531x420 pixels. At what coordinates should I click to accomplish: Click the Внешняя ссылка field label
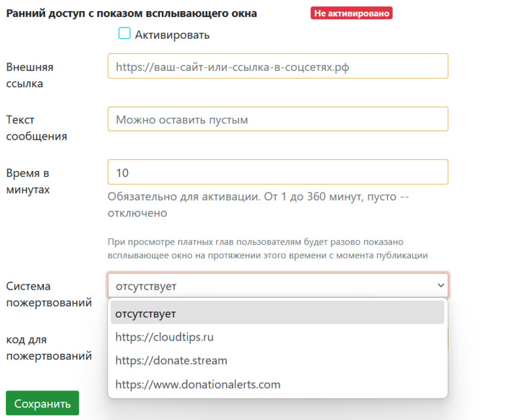pos(29,75)
